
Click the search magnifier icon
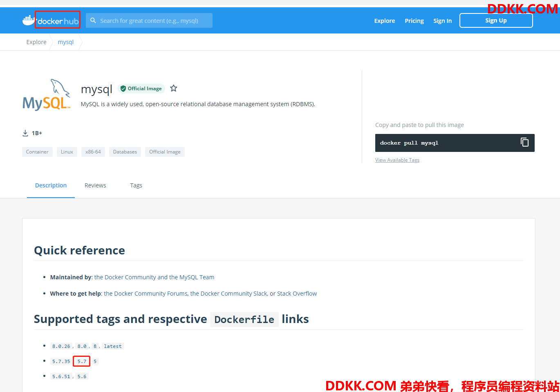point(93,20)
